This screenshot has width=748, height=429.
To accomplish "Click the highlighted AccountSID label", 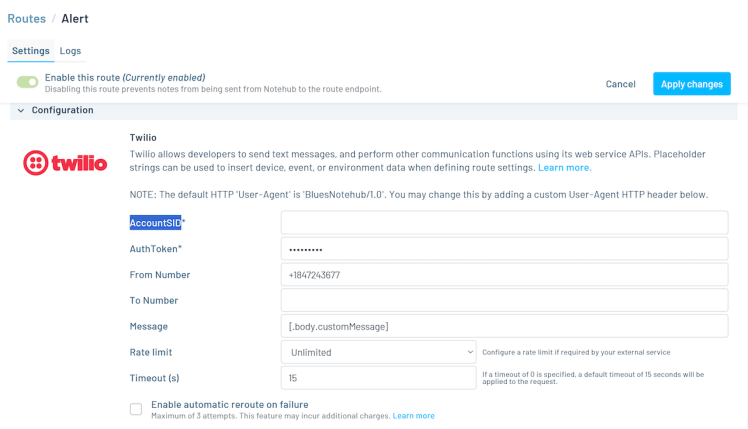I will [x=155, y=223].
